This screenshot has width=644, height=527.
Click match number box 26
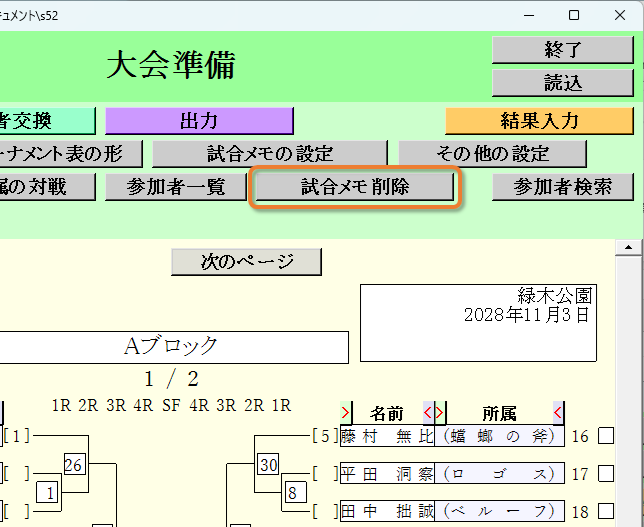74,465
